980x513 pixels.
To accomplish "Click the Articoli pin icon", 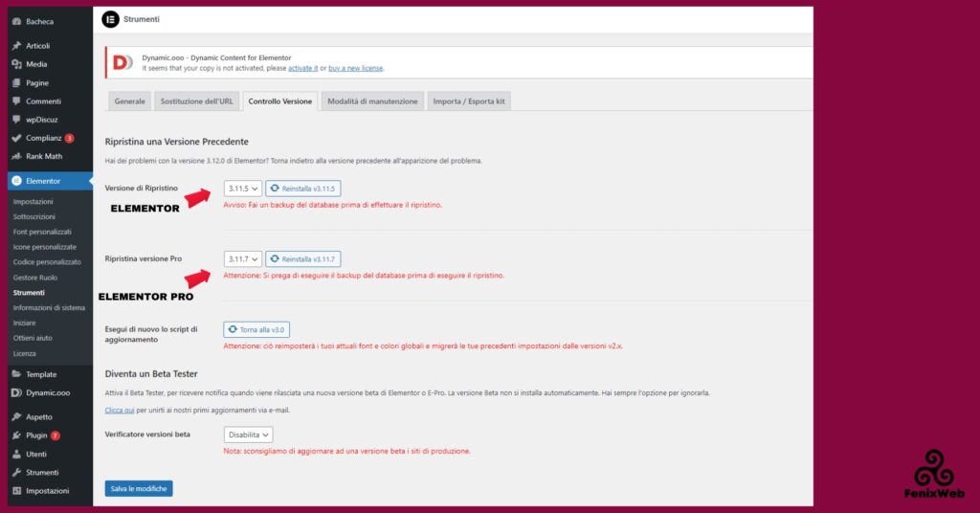I will [17, 46].
